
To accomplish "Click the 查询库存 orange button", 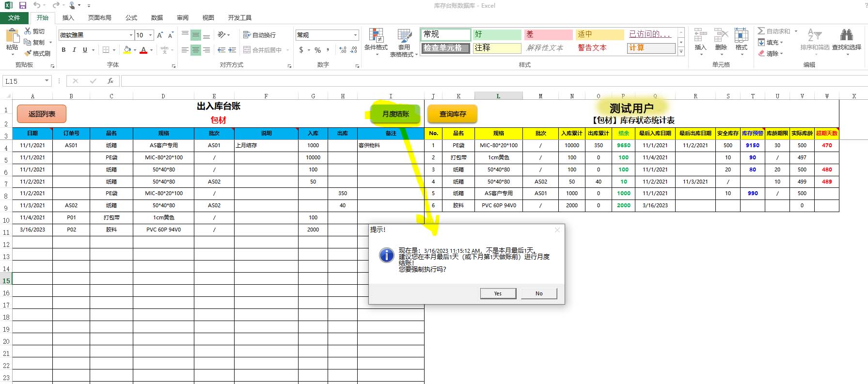I will click(x=452, y=114).
